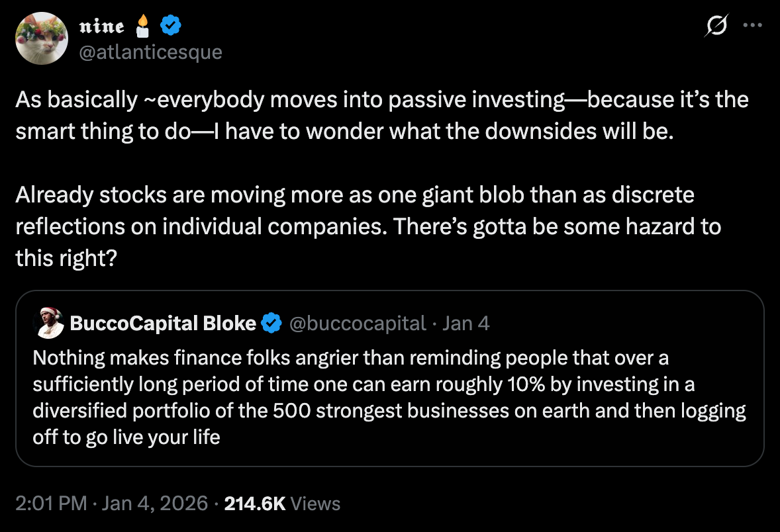Open the More options ellipsis menu
Image resolution: width=780 pixels, height=532 pixels.
point(753,26)
